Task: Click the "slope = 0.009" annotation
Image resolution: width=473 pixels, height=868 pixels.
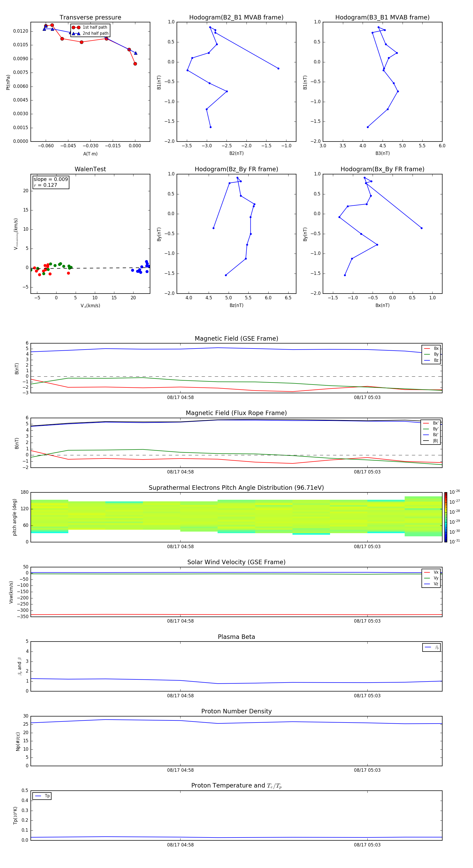Action: pyautogui.click(x=50, y=179)
